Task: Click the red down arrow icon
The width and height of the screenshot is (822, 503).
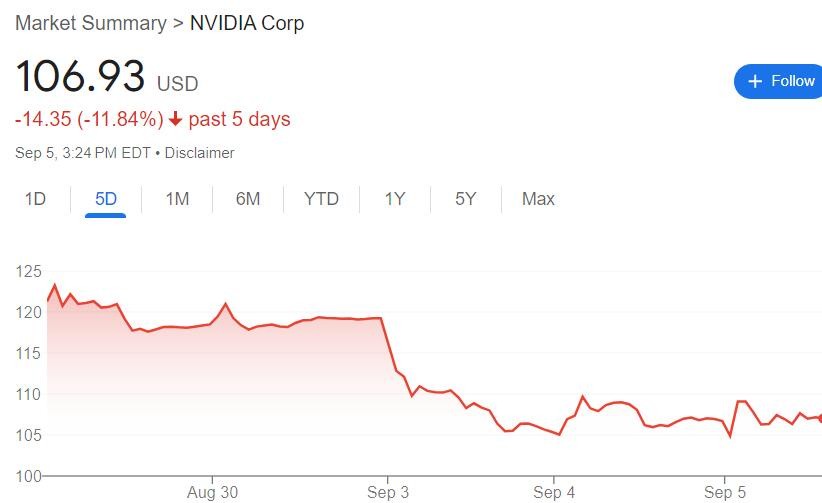Action: pos(176,119)
